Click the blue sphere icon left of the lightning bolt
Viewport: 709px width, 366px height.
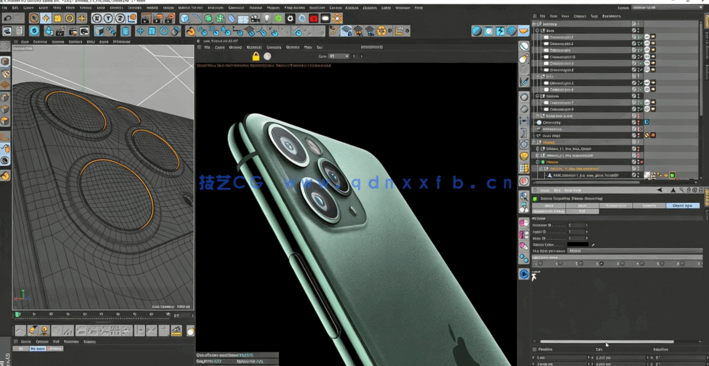(477, 31)
